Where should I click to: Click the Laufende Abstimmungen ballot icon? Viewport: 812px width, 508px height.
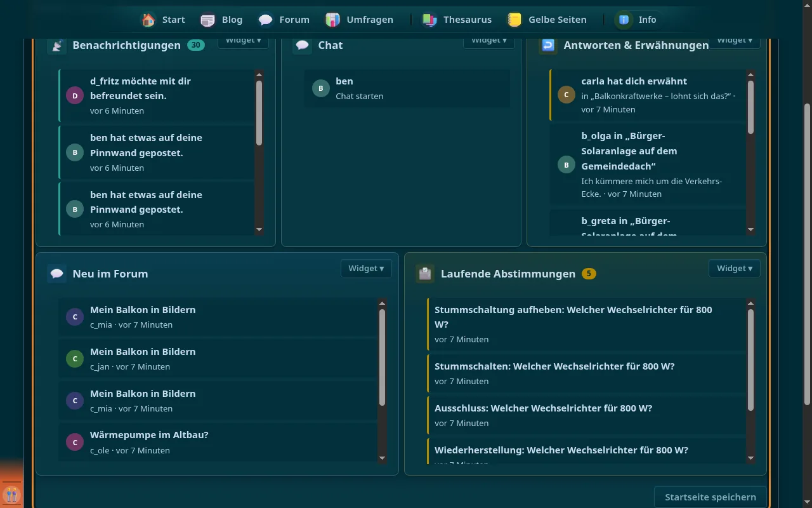pos(425,274)
